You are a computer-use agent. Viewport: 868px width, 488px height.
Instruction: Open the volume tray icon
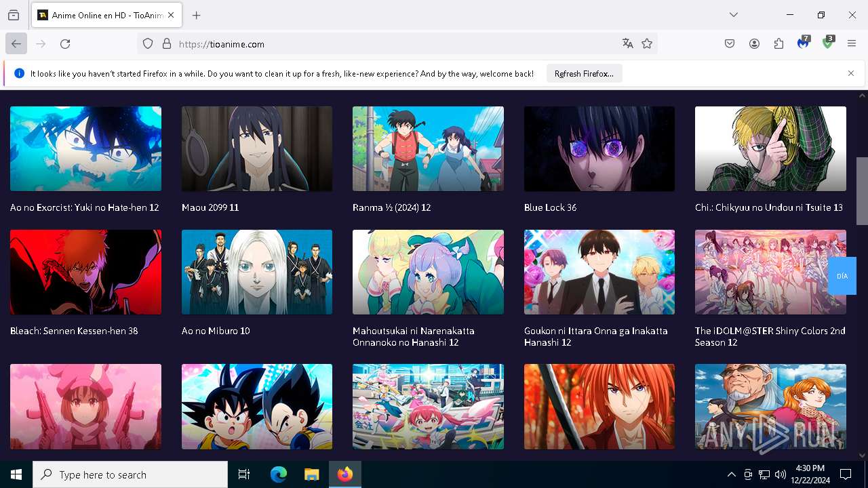(781, 474)
